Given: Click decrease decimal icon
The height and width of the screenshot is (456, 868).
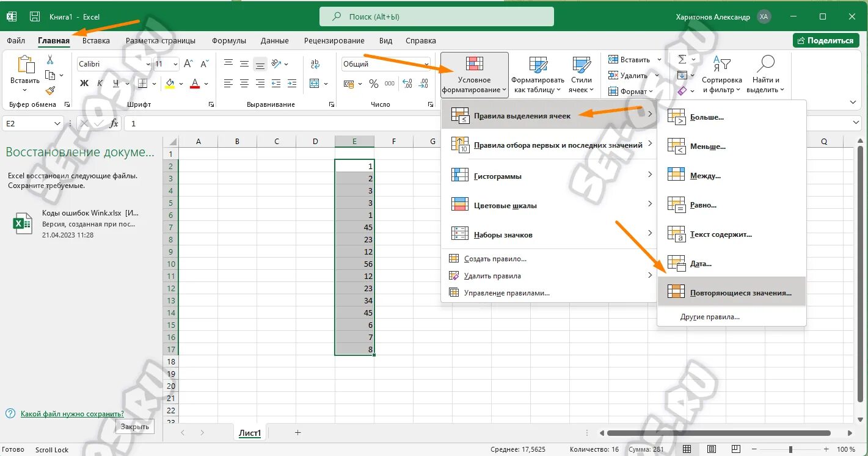Looking at the screenshot, I should [x=423, y=84].
